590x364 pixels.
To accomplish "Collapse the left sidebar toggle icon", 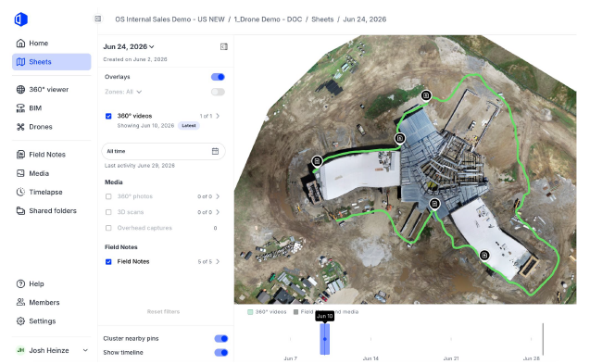I will [x=98, y=19].
